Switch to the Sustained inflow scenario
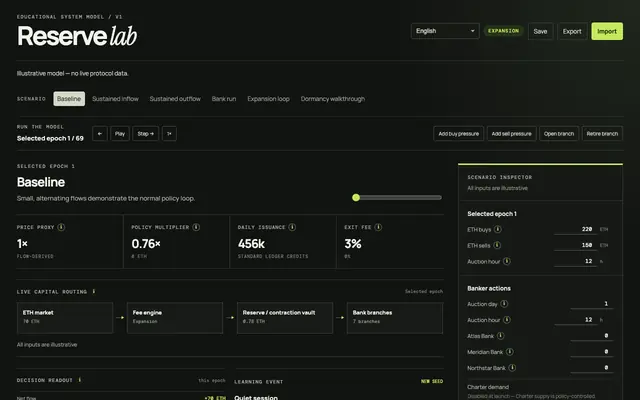 point(115,99)
